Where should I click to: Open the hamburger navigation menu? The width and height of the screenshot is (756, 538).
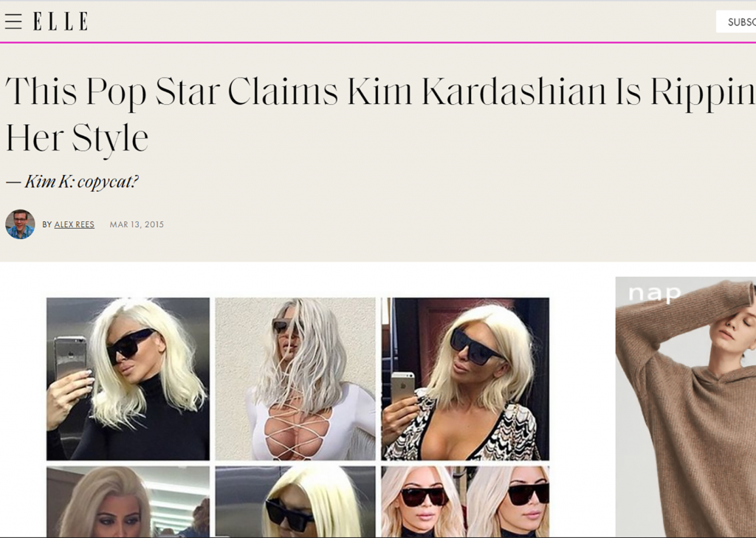pyautogui.click(x=13, y=21)
